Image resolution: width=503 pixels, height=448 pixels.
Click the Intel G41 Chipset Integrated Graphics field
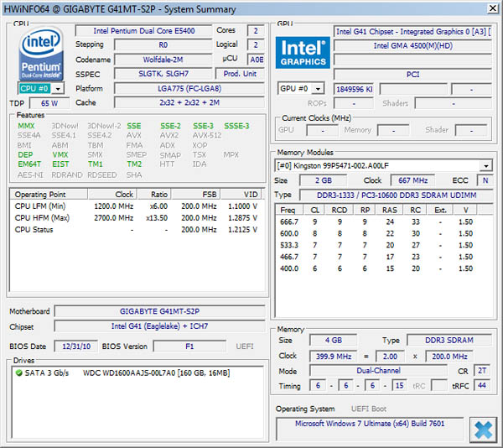[x=412, y=32]
